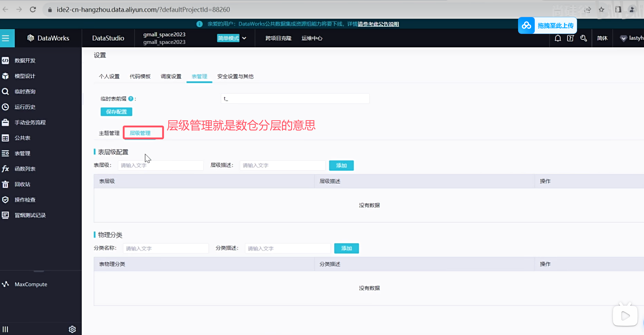
Task: Bookmark this page with the star icon
Action: pyautogui.click(x=601, y=9)
